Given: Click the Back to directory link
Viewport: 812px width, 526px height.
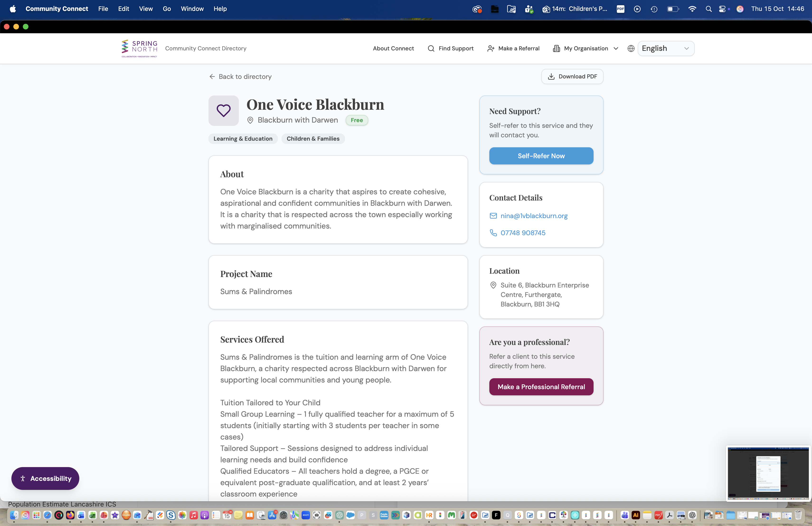Looking at the screenshot, I should coord(240,77).
